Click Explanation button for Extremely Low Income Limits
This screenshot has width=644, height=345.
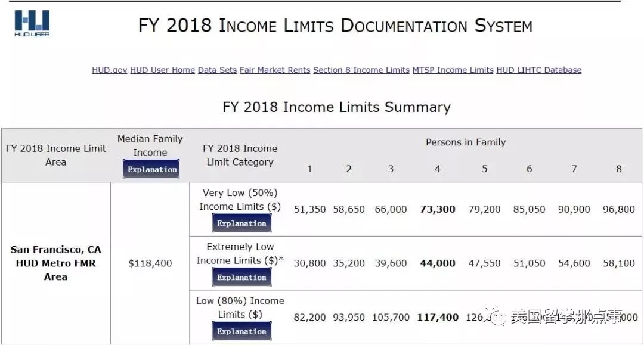[241, 277]
